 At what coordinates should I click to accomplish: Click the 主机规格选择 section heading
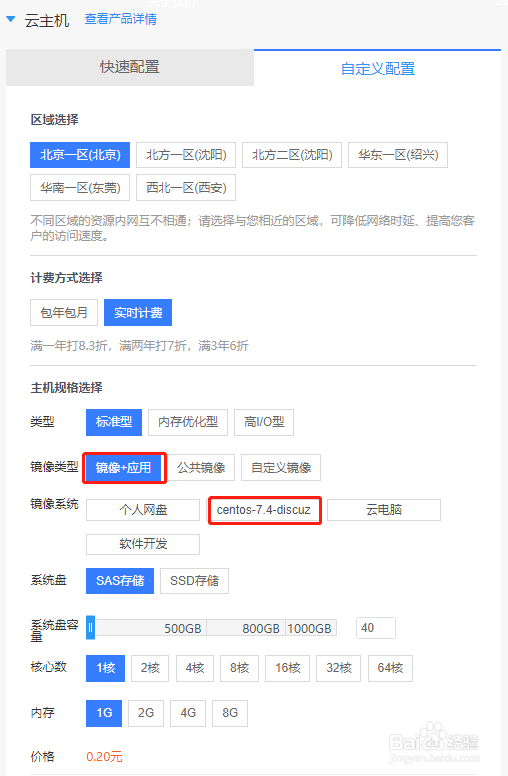[66, 388]
